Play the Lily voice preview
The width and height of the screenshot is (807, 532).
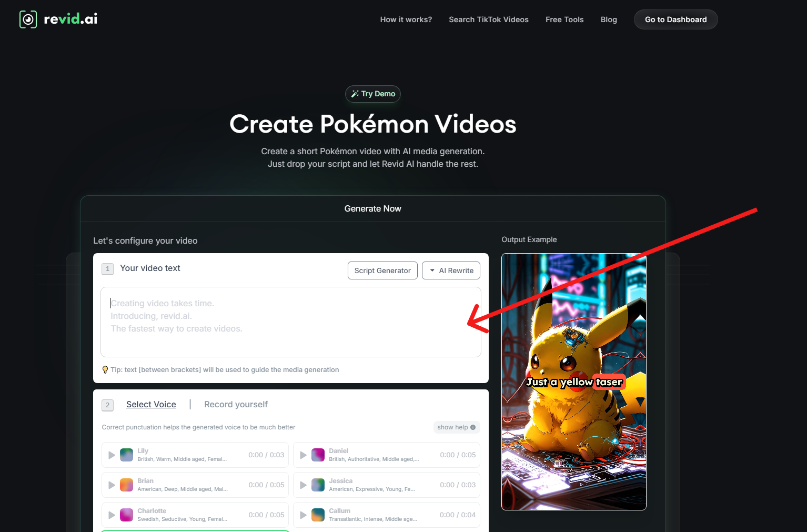click(x=112, y=455)
